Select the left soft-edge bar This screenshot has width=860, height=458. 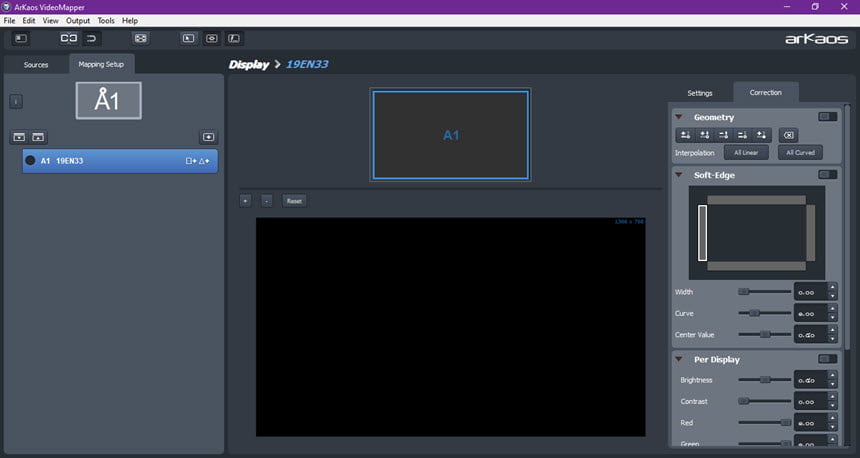702,233
